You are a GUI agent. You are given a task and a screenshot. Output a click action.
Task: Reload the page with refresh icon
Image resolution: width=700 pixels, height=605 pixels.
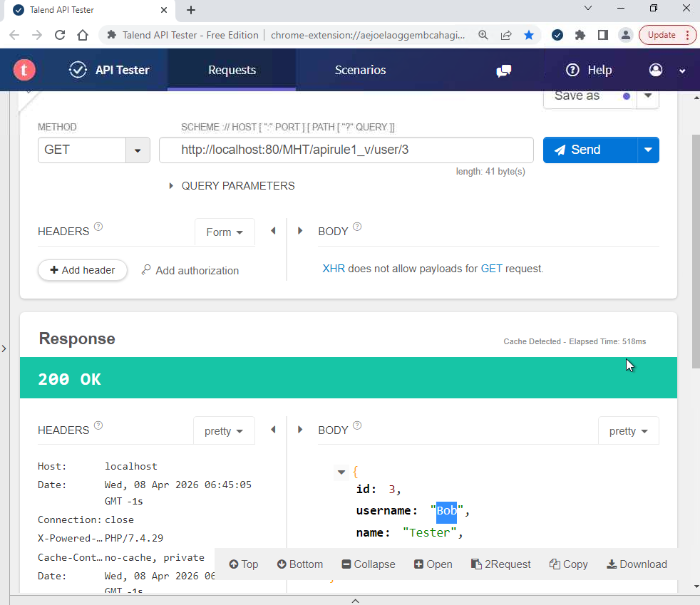click(60, 35)
